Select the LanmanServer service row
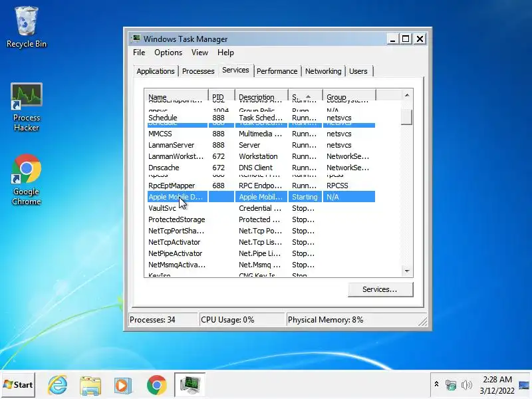The width and height of the screenshot is (532, 399). [x=261, y=145]
